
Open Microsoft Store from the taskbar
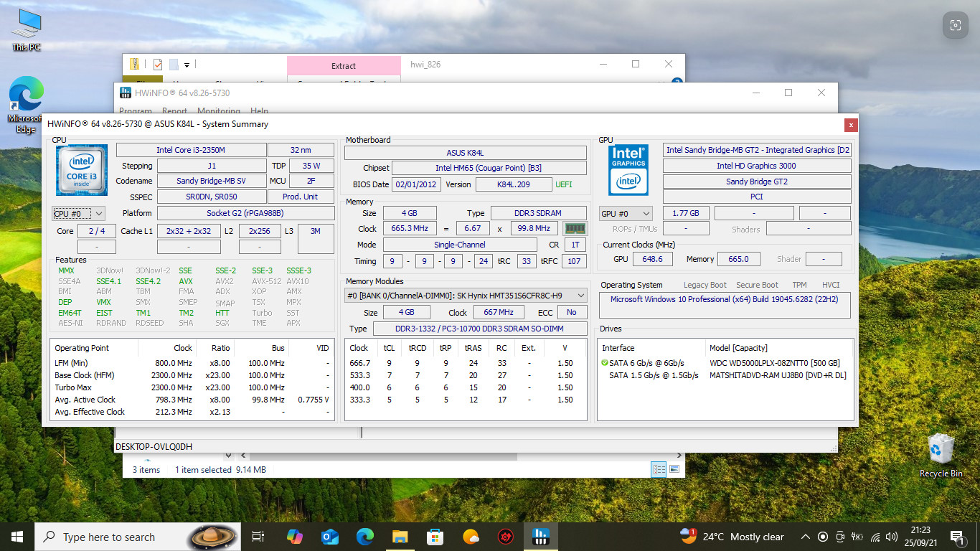435,537
